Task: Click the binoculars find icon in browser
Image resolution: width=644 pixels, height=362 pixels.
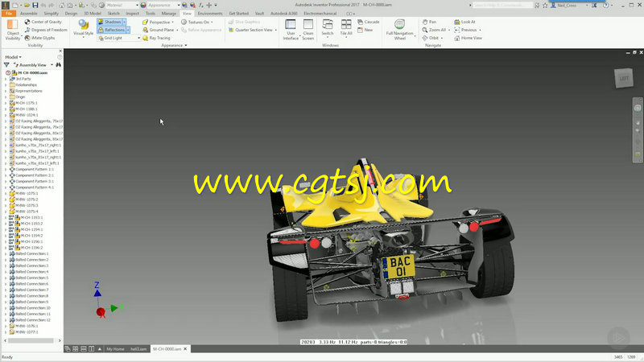Action: pyautogui.click(x=58, y=65)
